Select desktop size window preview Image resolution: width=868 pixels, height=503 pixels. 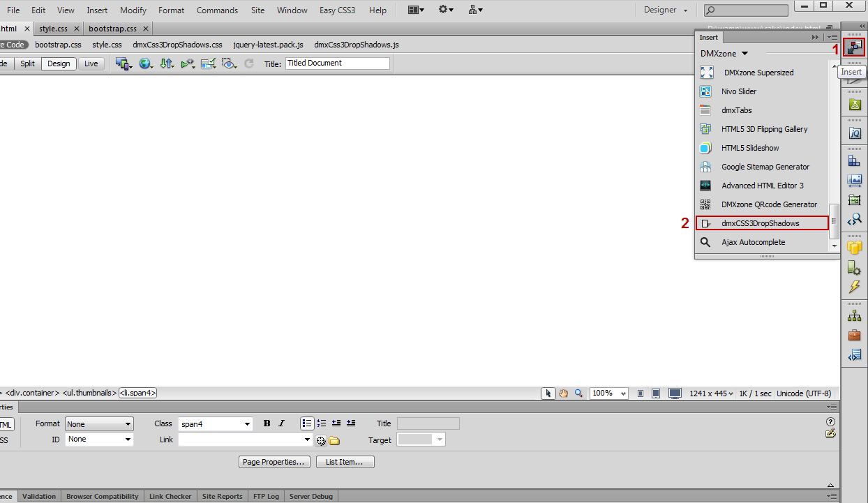(675, 393)
